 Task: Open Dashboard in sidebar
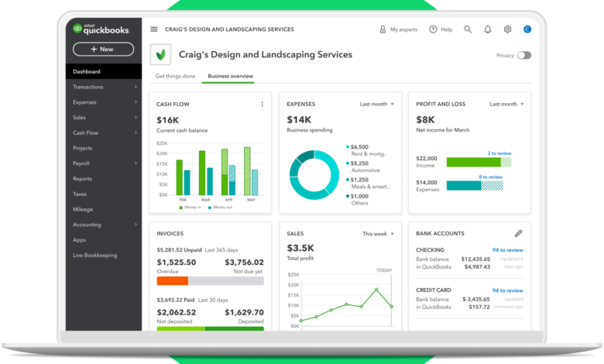point(104,72)
